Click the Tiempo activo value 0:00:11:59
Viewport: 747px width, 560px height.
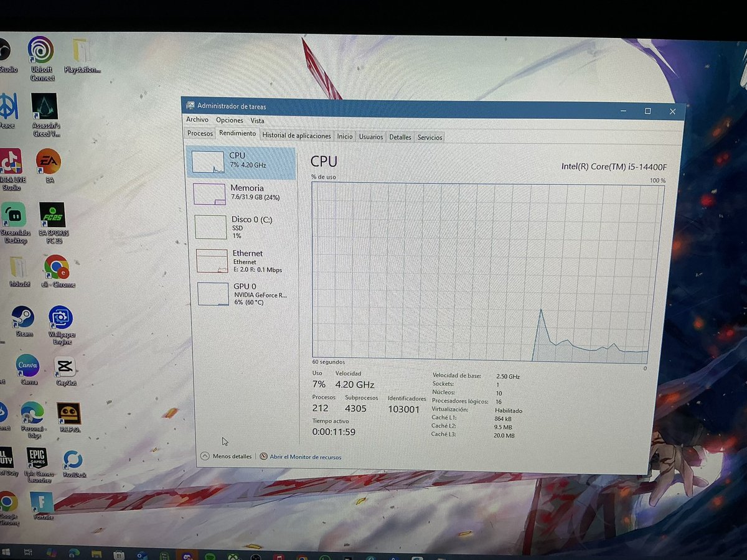pos(334,432)
